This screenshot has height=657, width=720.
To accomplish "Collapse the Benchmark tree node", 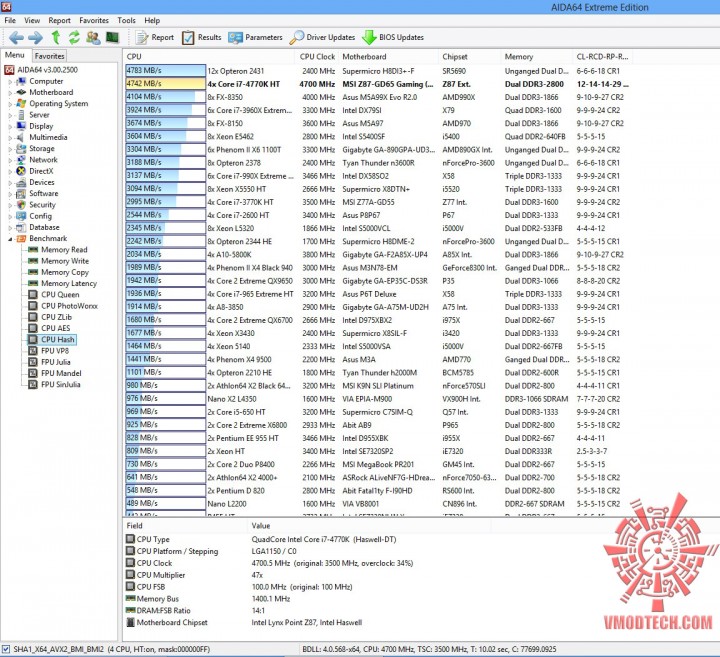I will pyautogui.click(x=10, y=239).
